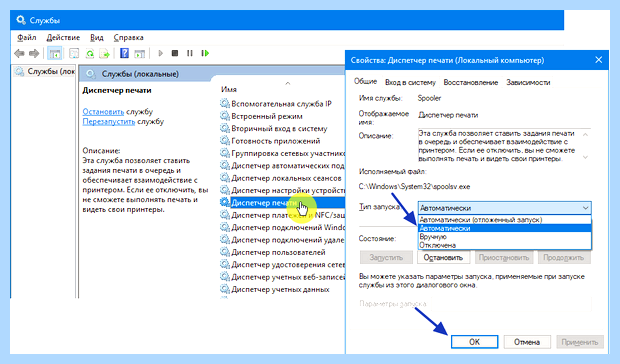Toggle the action pane toolbar icon
Viewport: 620px width, 364px height.
point(140,53)
